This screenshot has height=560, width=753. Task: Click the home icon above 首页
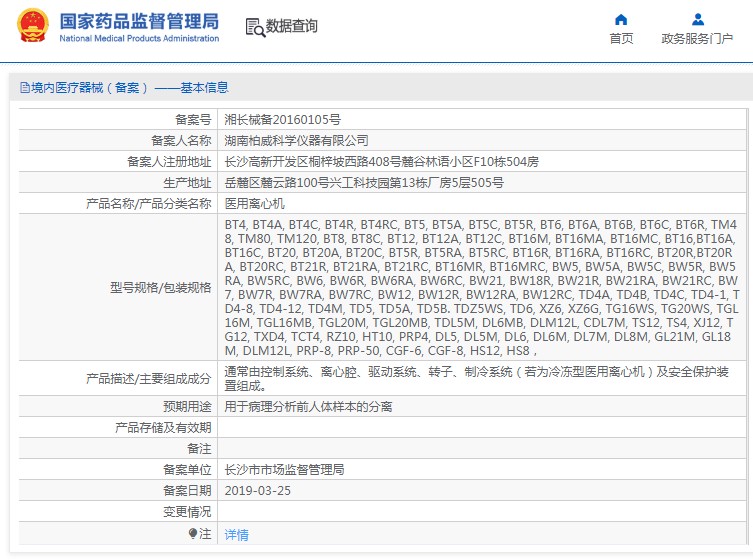pyautogui.click(x=621, y=20)
